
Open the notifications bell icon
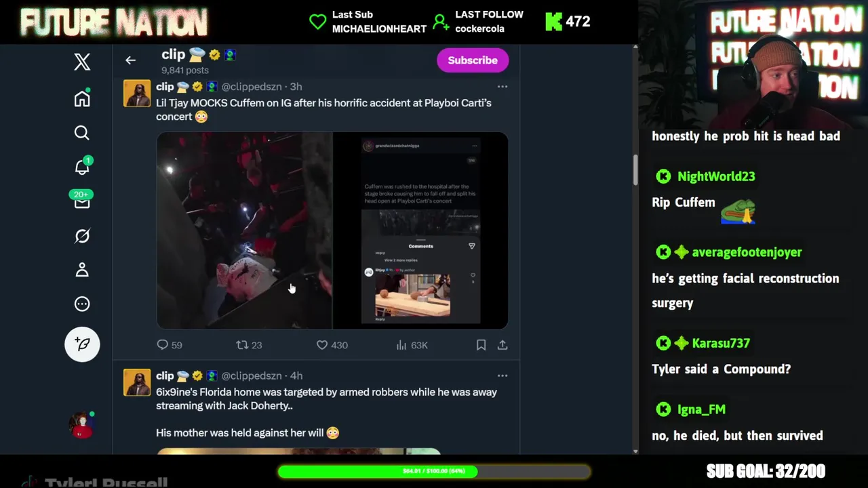(x=82, y=167)
